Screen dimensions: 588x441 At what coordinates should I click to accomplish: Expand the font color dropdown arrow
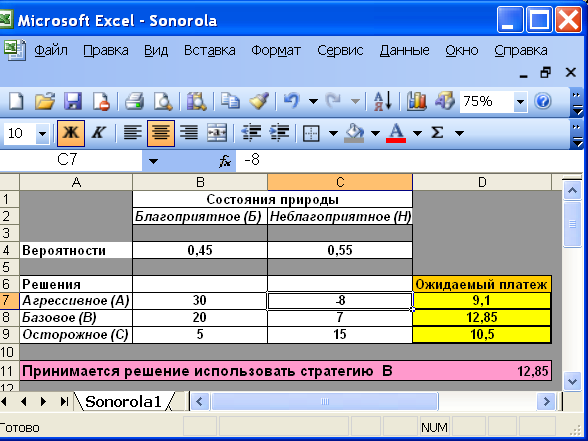(x=417, y=133)
